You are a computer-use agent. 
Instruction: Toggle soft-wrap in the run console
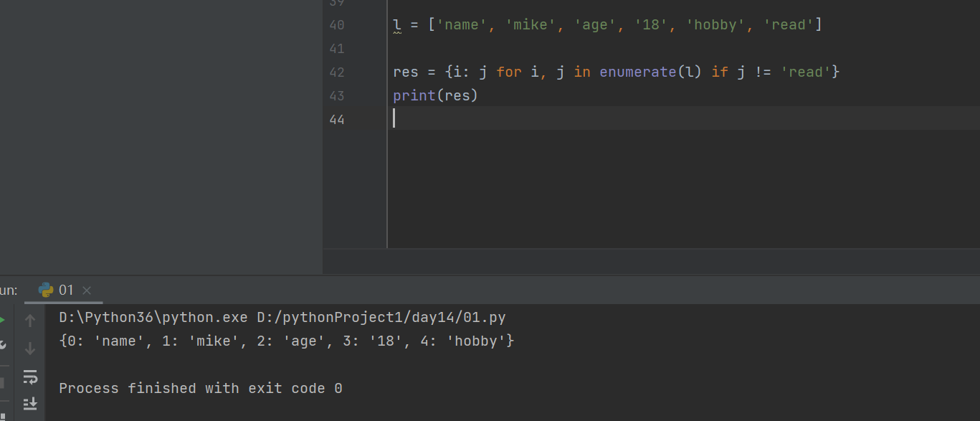[30, 377]
